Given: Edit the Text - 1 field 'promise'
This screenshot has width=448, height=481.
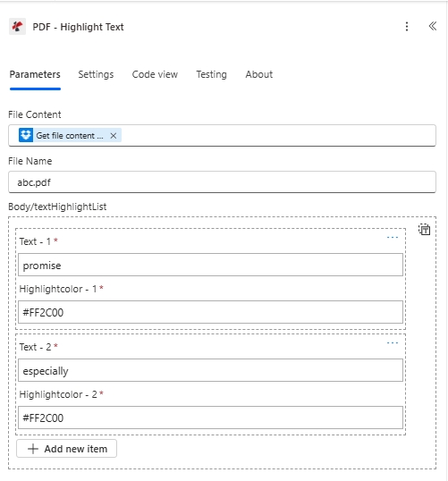Looking at the screenshot, I should (210, 265).
